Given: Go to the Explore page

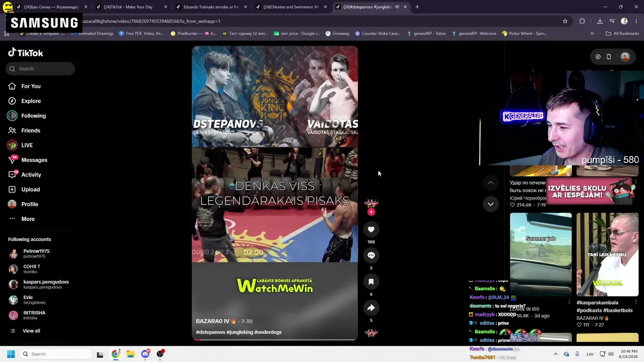Looking at the screenshot, I should (31, 101).
